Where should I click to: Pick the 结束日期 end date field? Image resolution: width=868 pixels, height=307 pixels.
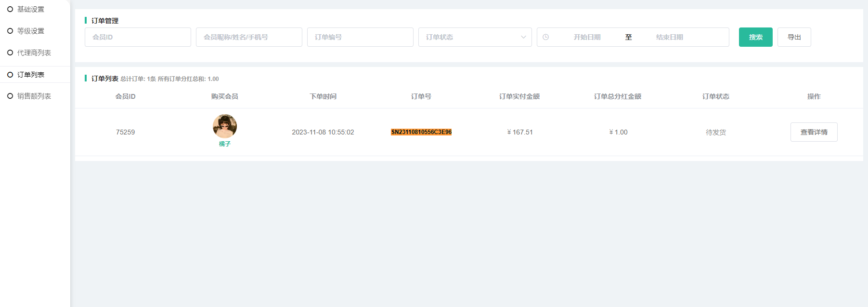[x=669, y=37]
